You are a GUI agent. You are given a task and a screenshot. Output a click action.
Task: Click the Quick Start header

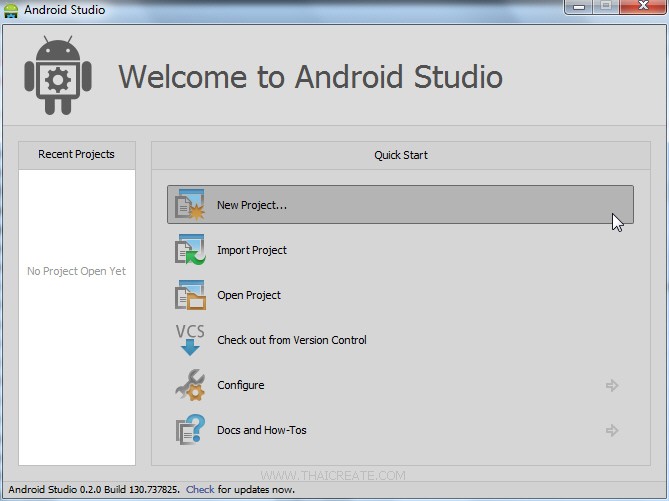point(401,155)
